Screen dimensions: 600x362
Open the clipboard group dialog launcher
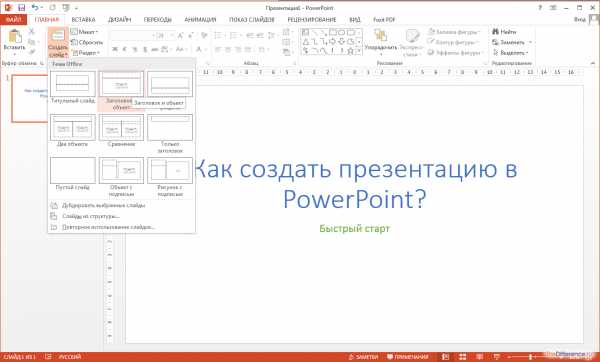pos(42,64)
